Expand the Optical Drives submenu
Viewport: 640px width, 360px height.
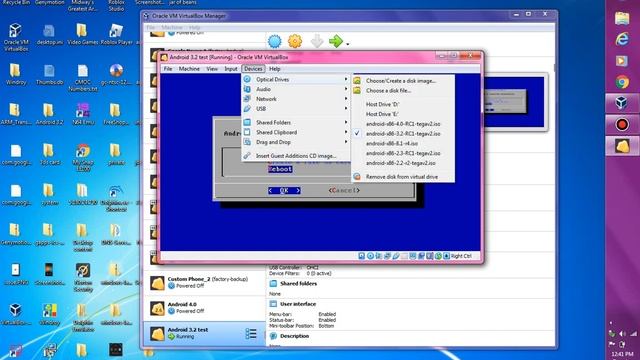[x=296, y=79]
